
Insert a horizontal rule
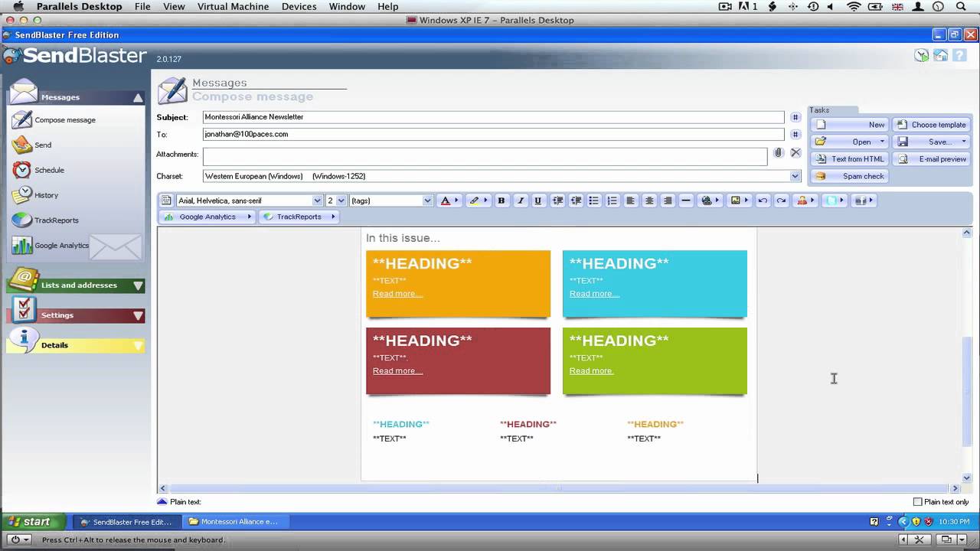pyautogui.click(x=686, y=201)
